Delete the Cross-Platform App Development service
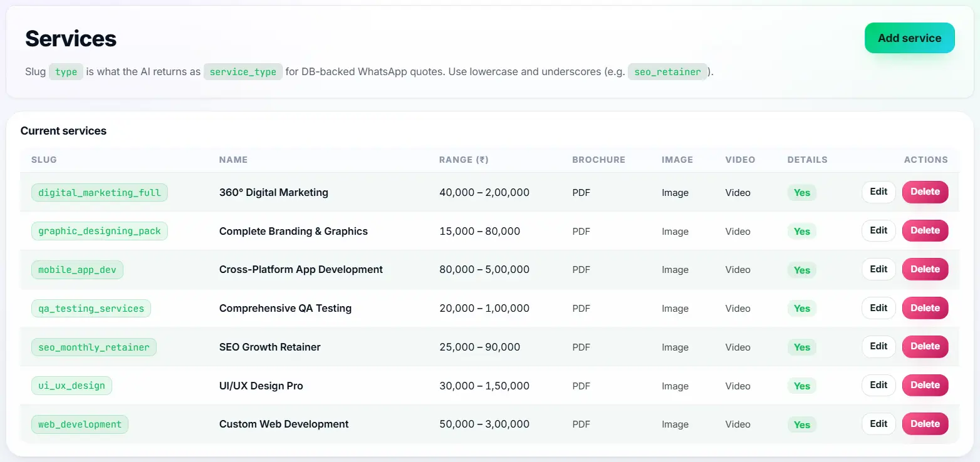The width and height of the screenshot is (980, 462). [x=925, y=269]
